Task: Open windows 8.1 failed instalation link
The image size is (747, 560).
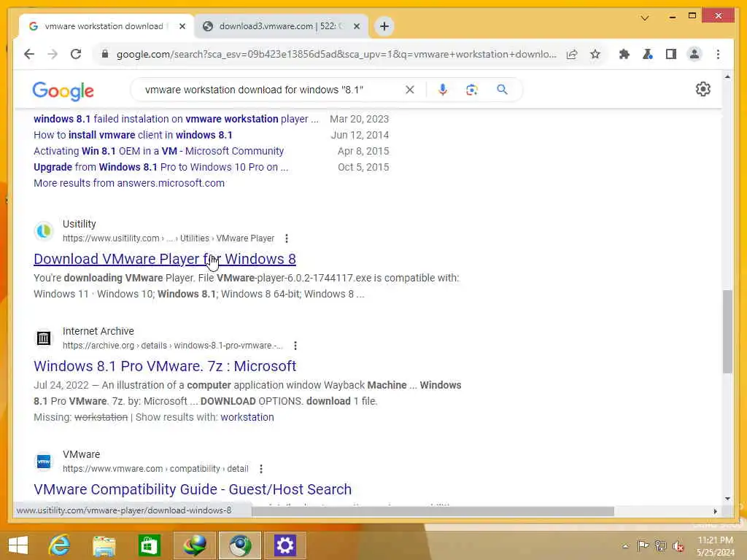Action: [176, 119]
